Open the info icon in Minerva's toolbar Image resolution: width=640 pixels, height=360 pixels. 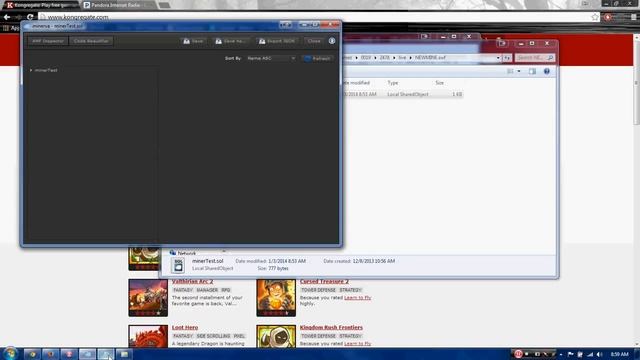[332, 41]
